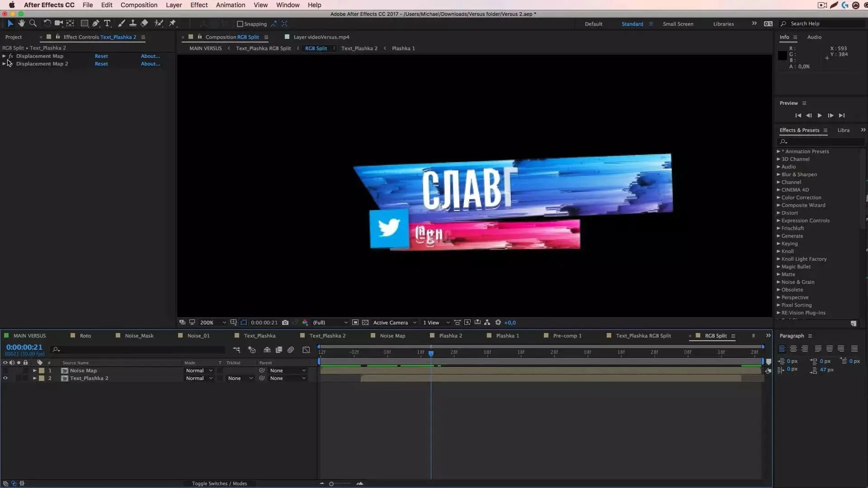Click the Effects & Presets search field

tap(821, 142)
